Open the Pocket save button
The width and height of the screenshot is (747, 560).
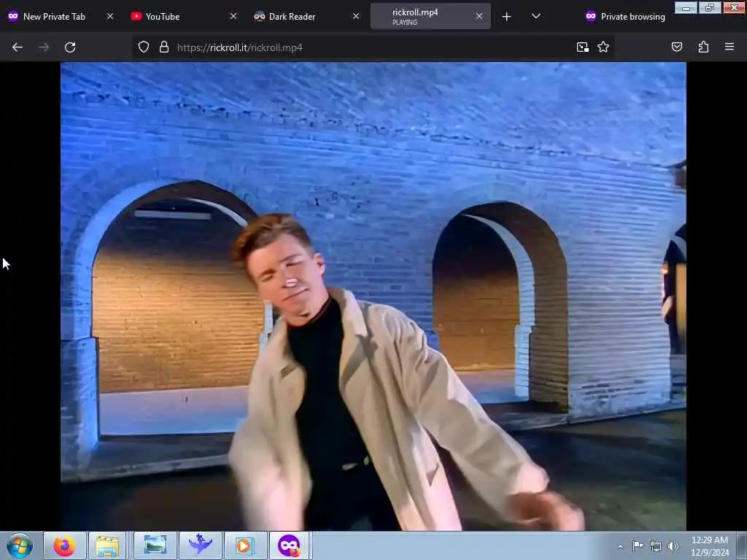point(676,47)
